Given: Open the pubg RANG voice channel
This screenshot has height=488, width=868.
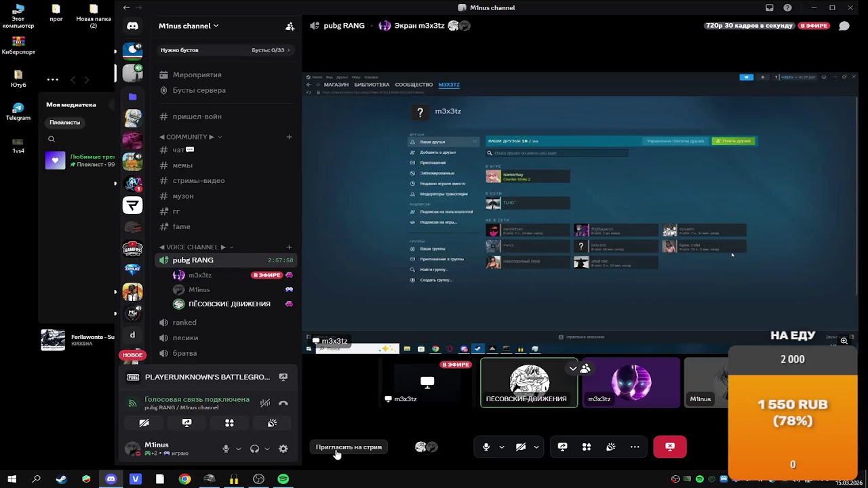Looking at the screenshot, I should click(226, 260).
